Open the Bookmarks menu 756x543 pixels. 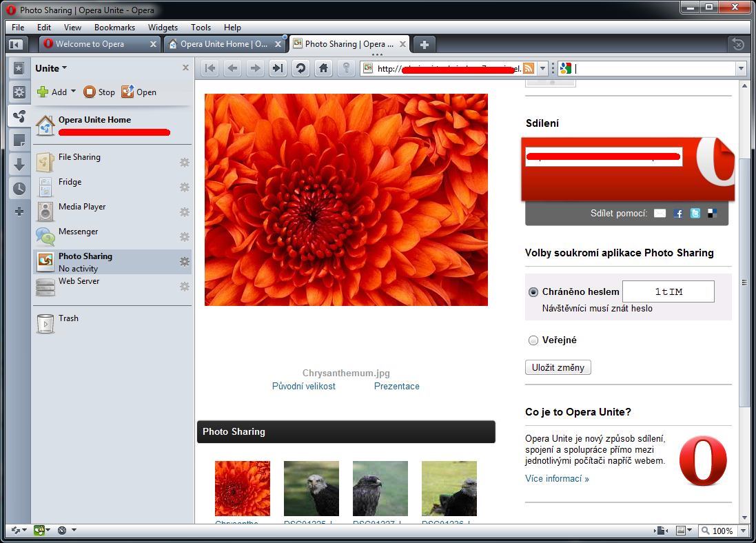(115, 28)
